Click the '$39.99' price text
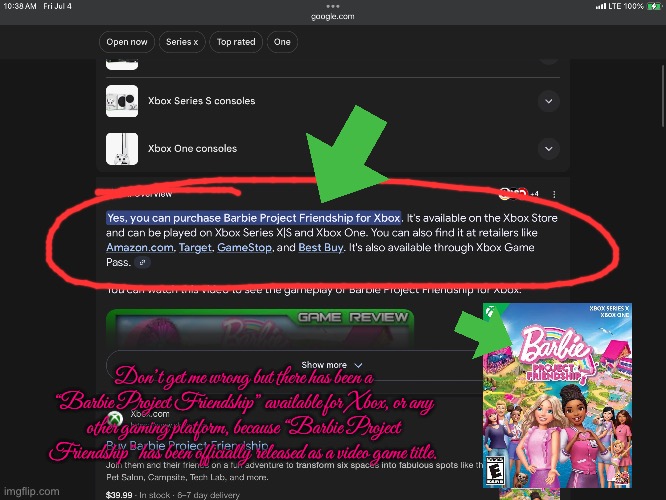 [x=119, y=495]
